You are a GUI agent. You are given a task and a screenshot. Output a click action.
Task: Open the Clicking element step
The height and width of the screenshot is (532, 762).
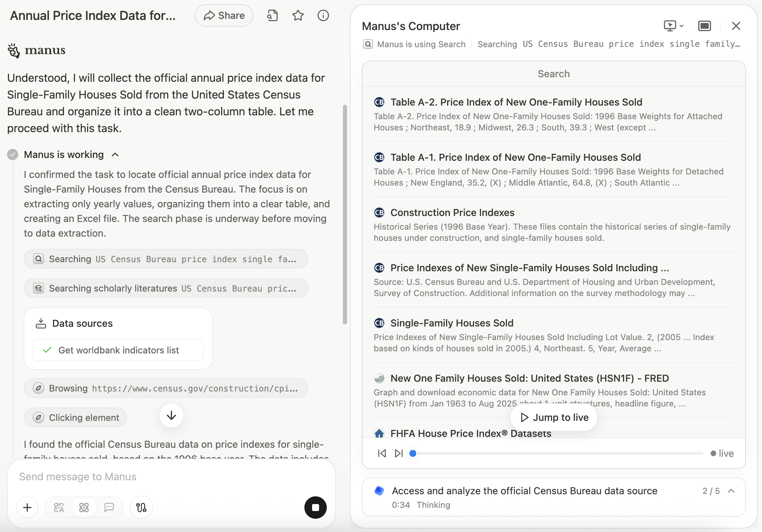(x=75, y=417)
